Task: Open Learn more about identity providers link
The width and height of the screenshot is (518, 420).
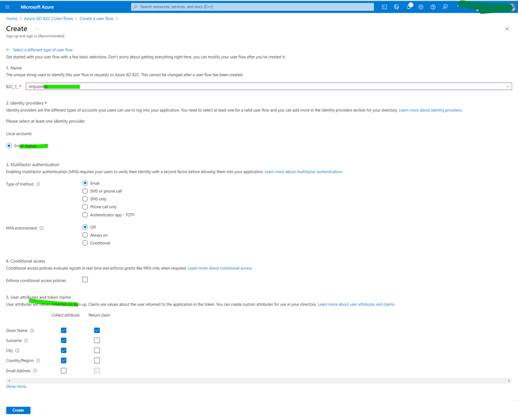Action: point(430,110)
